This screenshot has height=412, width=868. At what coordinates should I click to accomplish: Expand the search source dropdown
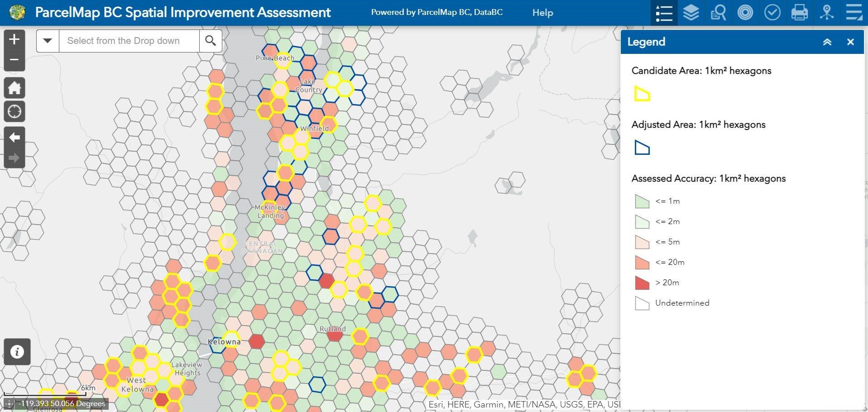pos(48,41)
